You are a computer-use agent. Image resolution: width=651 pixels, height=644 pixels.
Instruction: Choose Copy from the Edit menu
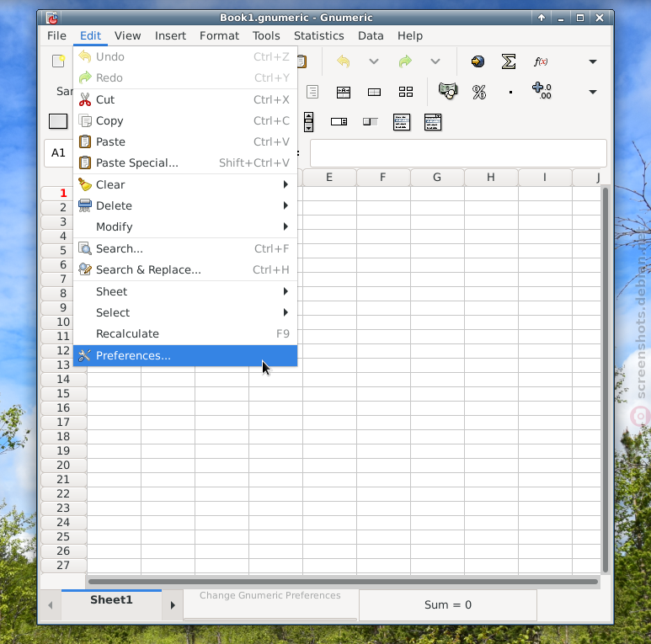pyautogui.click(x=185, y=120)
